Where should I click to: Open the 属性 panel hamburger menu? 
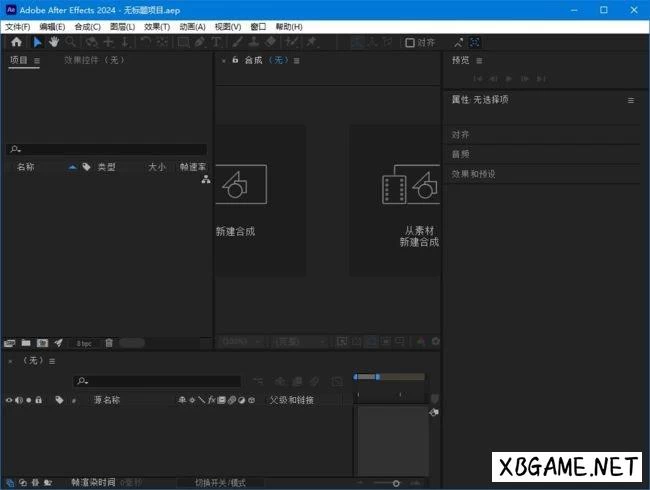point(630,100)
